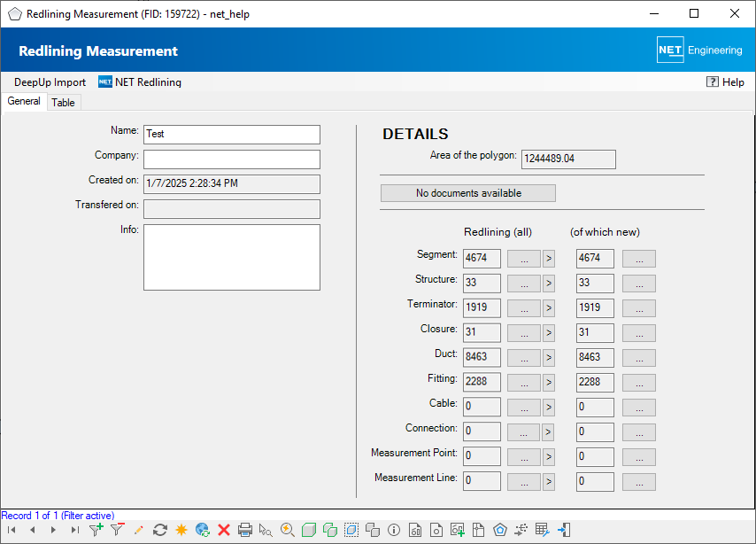Expand Measurement Point row arrow button

coord(549,456)
